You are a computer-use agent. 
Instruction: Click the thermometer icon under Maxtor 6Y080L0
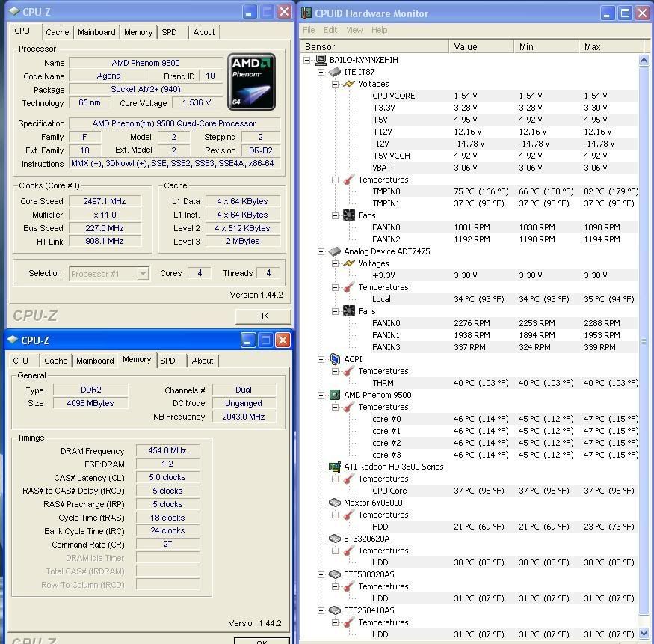[349, 515]
